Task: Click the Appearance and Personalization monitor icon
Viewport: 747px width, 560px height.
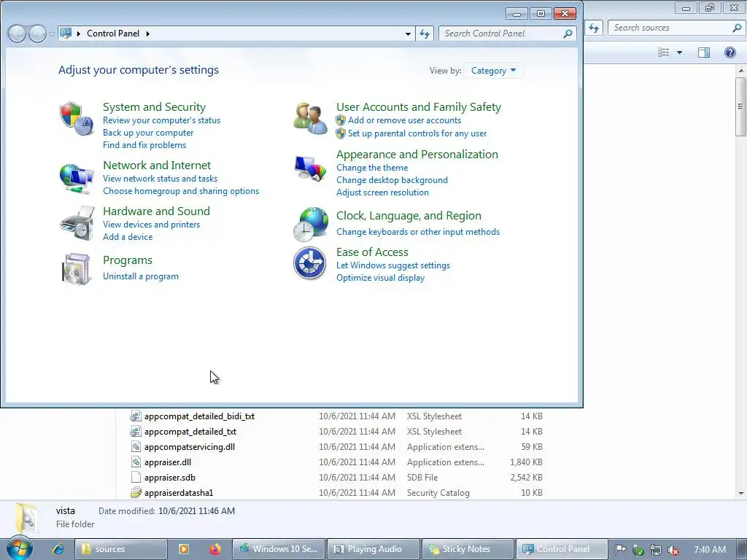Action: tap(310, 168)
